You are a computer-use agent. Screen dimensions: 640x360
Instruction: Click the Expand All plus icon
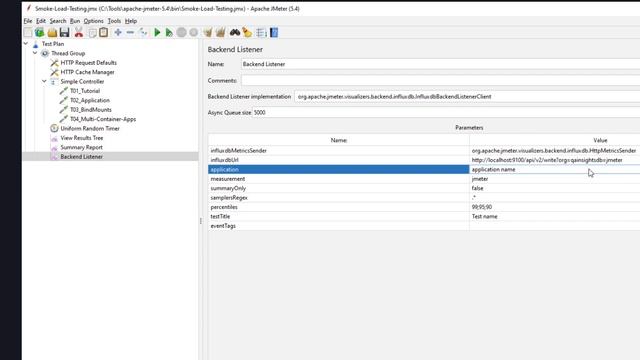point(118,33)
